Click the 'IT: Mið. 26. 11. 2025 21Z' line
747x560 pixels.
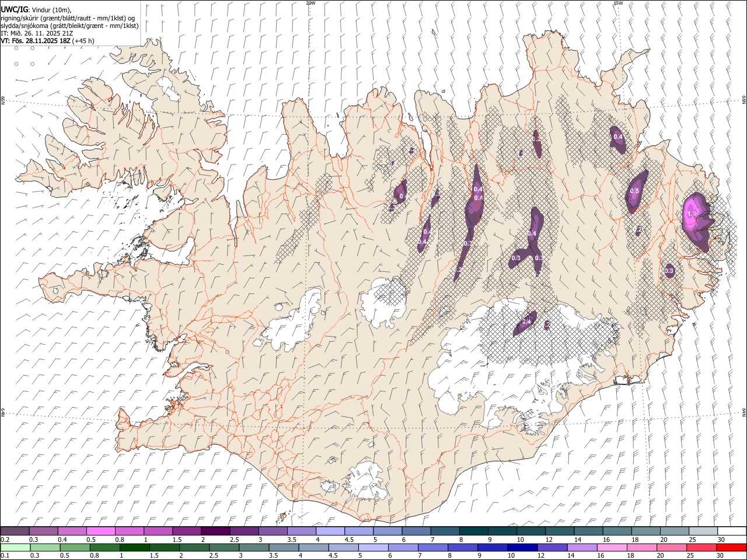(x=37, y=33)
